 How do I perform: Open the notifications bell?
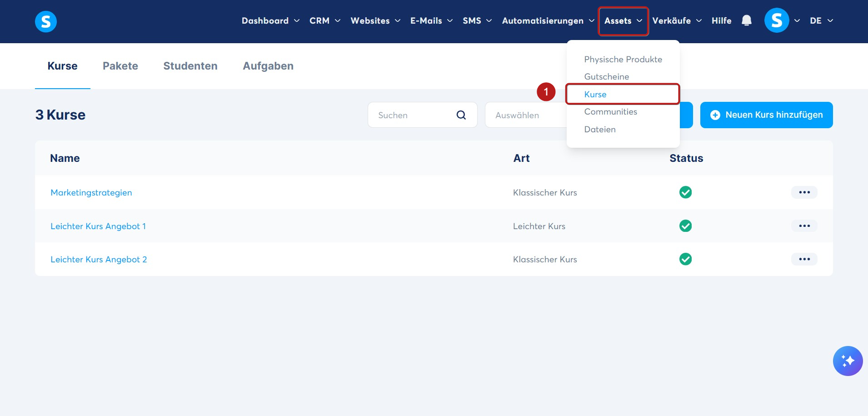click(x=747, y=20)
